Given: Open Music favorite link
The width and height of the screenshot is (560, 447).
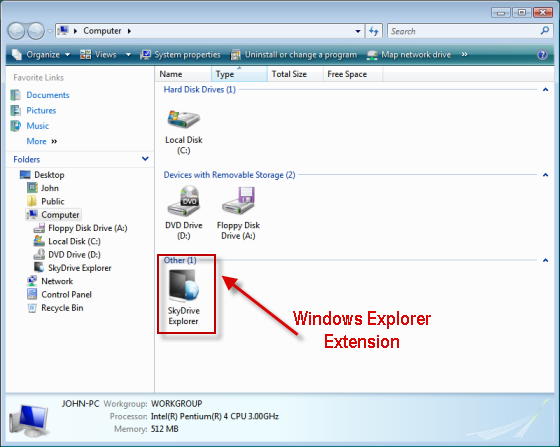Looking at the screenshot, I should click(x=38, y=126).
